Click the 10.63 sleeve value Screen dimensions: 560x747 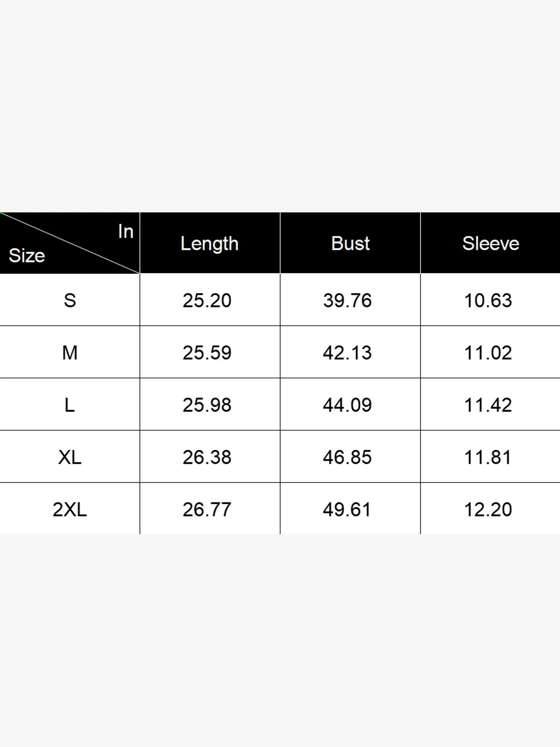488,300
